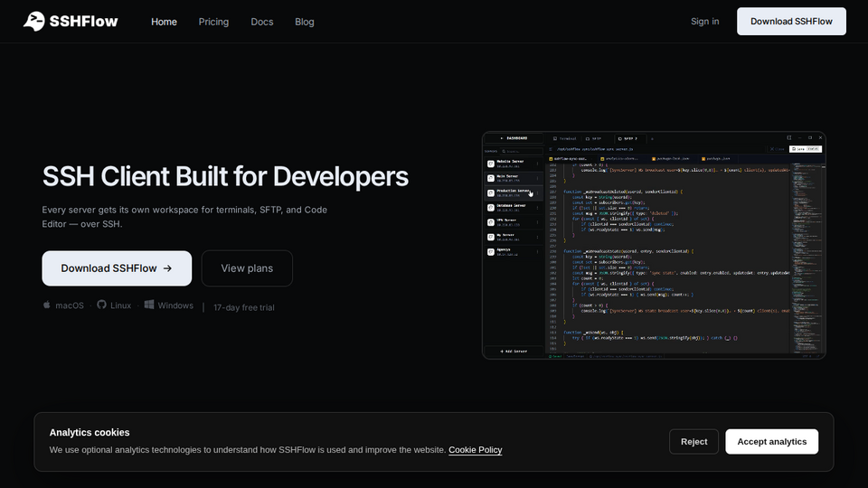The height and width of the screenshot is (488, 868).
Task: Click the "macOS" label
Action: [70, 305]
